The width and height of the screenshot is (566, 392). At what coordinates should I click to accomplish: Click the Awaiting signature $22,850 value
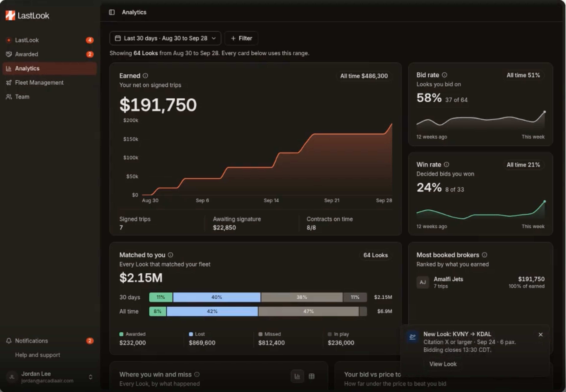coord(224,228)
